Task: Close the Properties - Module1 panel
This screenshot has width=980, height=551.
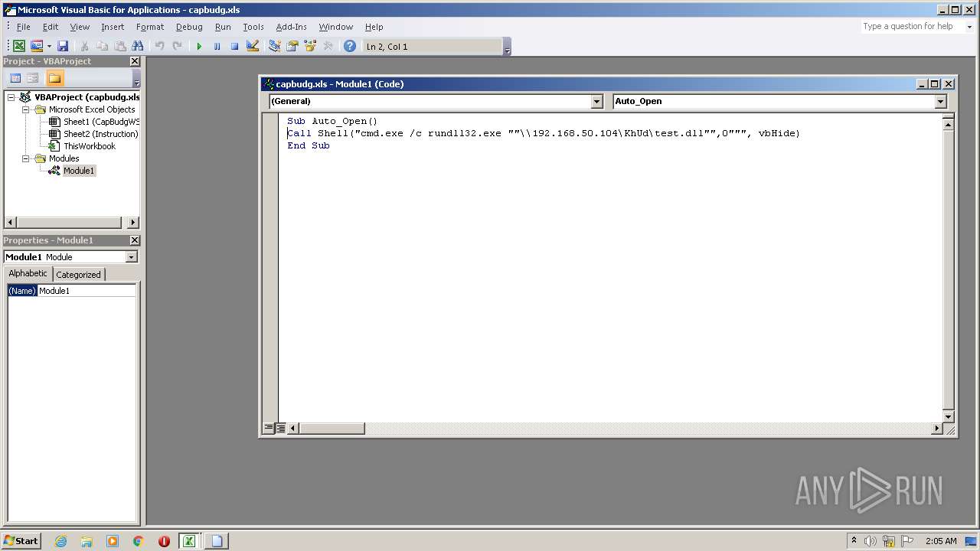Action: (x=135, y=240)
